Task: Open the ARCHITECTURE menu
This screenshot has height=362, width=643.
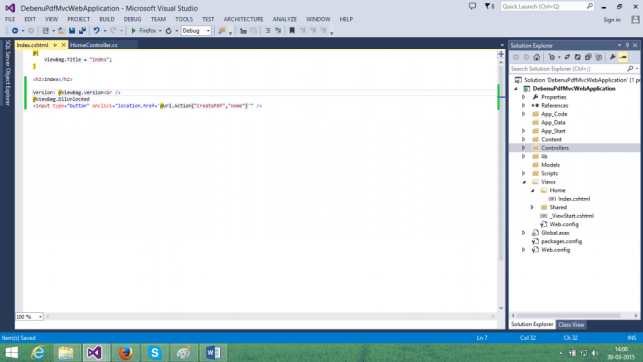Action: [x=243, y=19]
